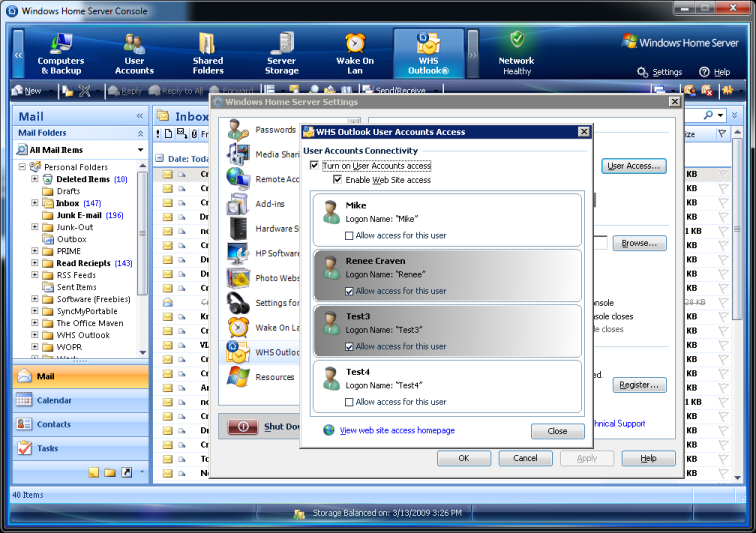This screenshot has width=756, height=533.
Task: Uncheck Allow access for user Test3
Action: (x=349, y=346)
